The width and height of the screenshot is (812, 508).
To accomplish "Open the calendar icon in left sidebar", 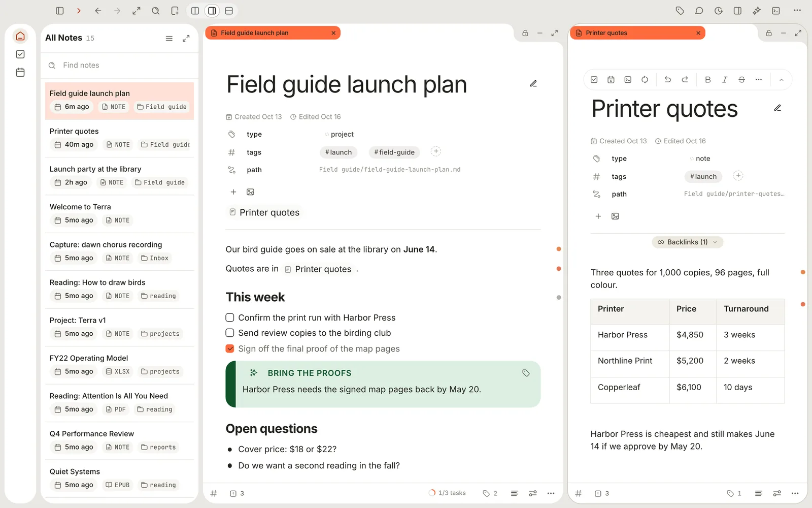I will [20, 72].
